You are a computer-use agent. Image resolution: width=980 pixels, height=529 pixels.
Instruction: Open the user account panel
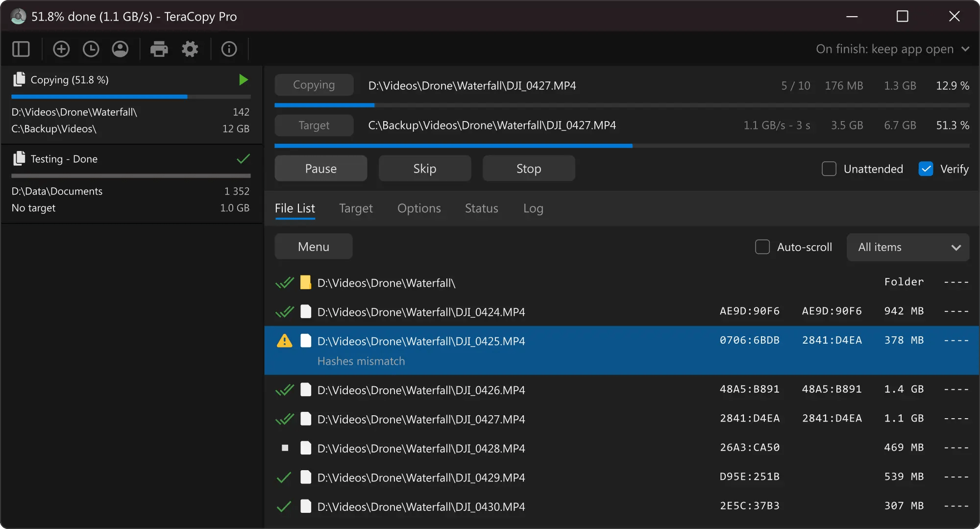pos(120,49)
